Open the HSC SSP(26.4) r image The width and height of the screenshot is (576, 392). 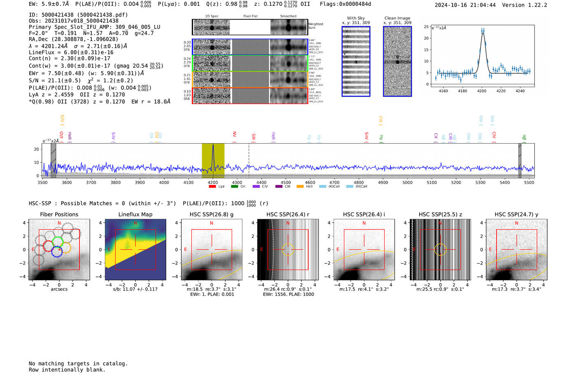[x=288, y=249]
